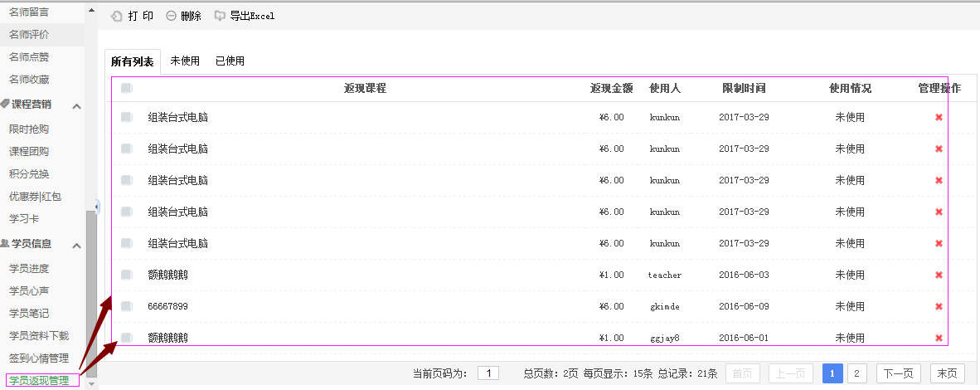Screen dimensions: 980x390
Task: Collapse the 学员信息 sidebar section
Action: click(x=76, y=245)
